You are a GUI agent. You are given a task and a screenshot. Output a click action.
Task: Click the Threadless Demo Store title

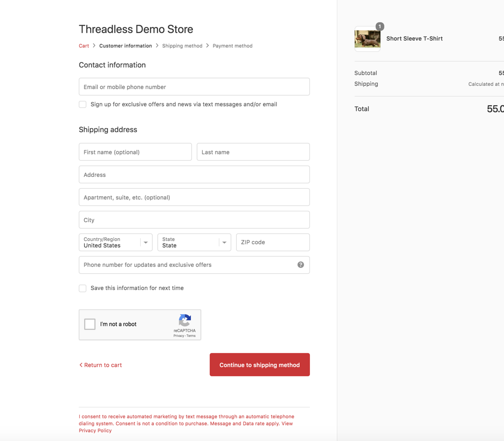coord(136,29)
